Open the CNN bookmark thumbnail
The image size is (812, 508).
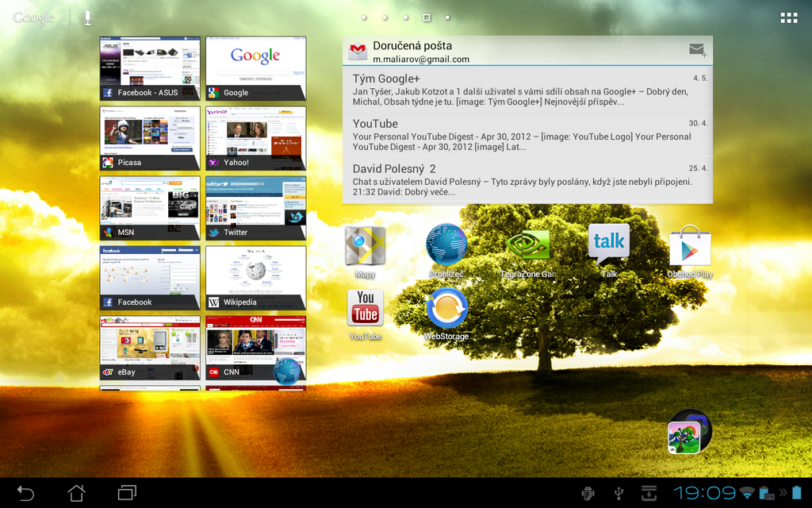(255, 348)
